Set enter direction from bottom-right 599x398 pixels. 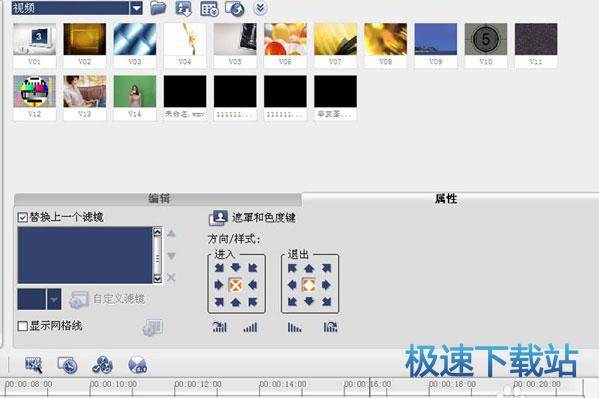(253, 302)
